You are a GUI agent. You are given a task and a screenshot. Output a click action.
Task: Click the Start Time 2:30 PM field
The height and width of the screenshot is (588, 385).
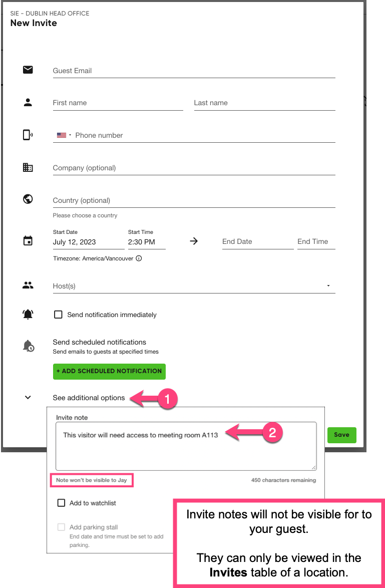146,242
